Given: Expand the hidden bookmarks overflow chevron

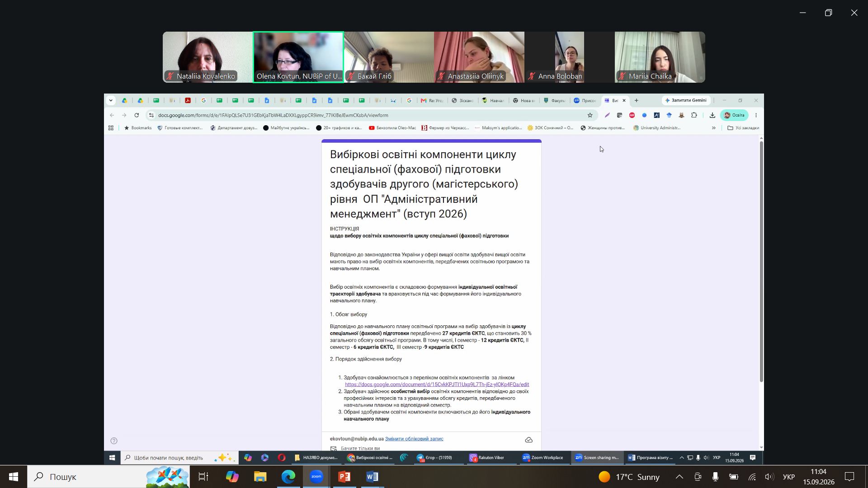Looking at the screenshot, I should coord(714,128).
